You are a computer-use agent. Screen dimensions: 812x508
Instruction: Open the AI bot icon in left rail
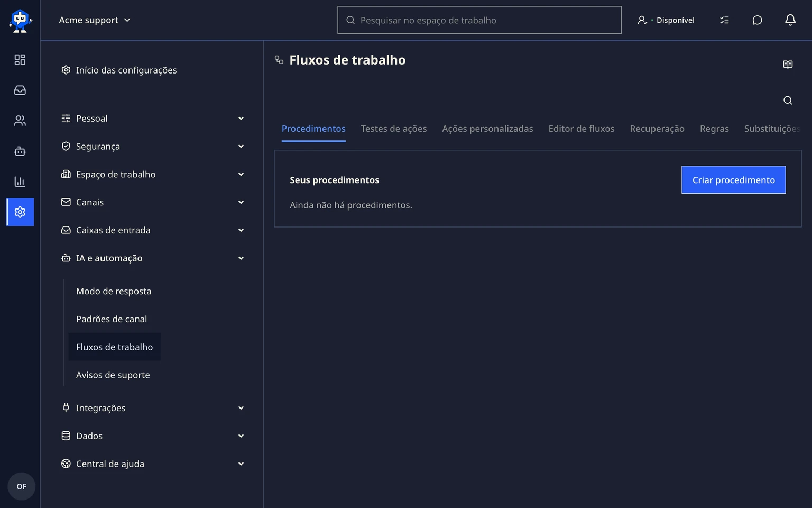(x=20, y=151)
